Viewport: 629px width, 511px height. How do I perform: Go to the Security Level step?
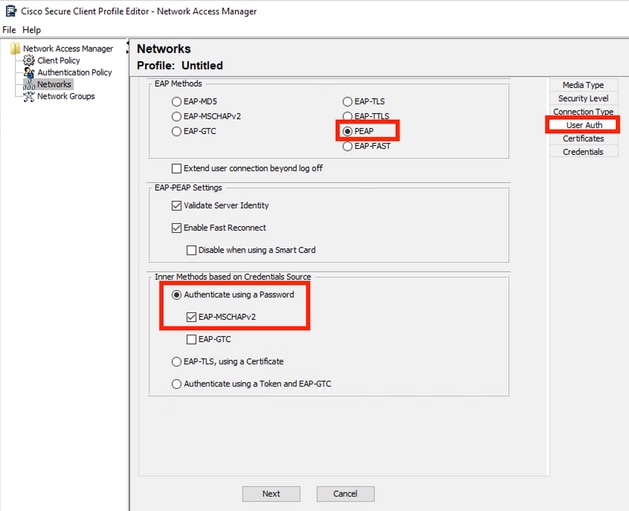coord(583,98)
